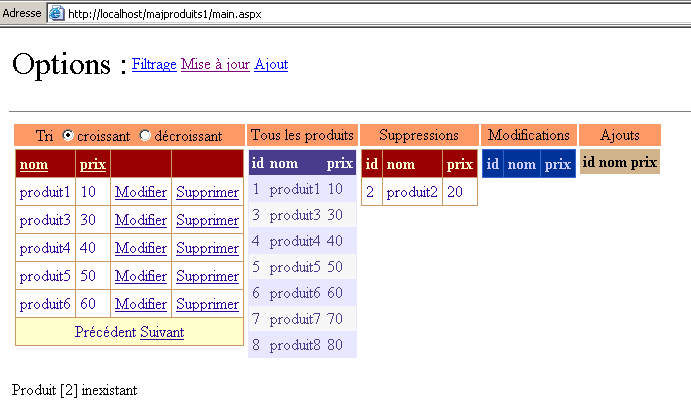Select the décroissant sort radio button

[146, 135]
